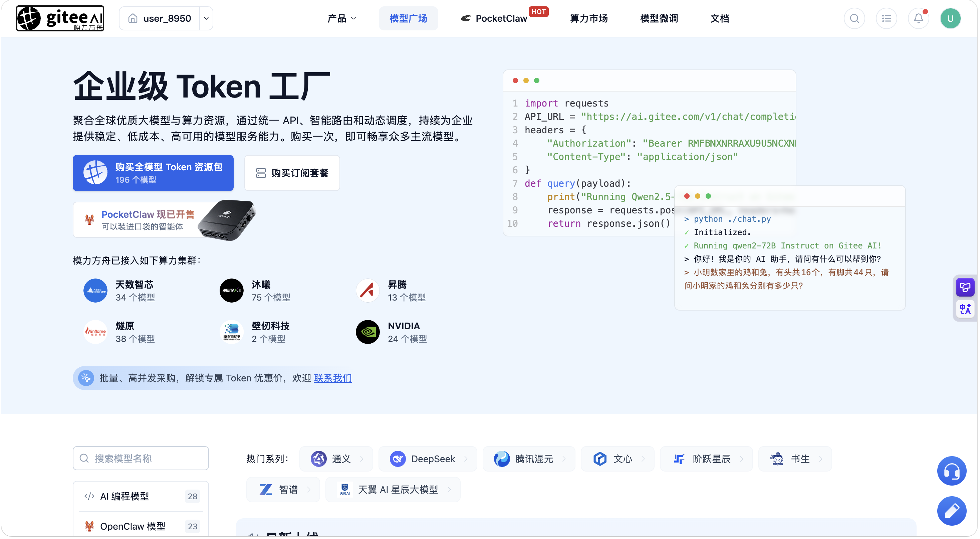The width and height of the screenshot is (980, 539).
Task: Click the 天翼 AI logo icon
Action: [344, 490]
